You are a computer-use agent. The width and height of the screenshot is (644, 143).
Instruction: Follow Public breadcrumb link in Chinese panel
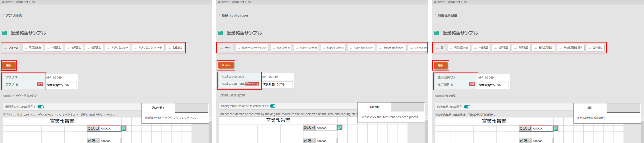pos(440,2)
